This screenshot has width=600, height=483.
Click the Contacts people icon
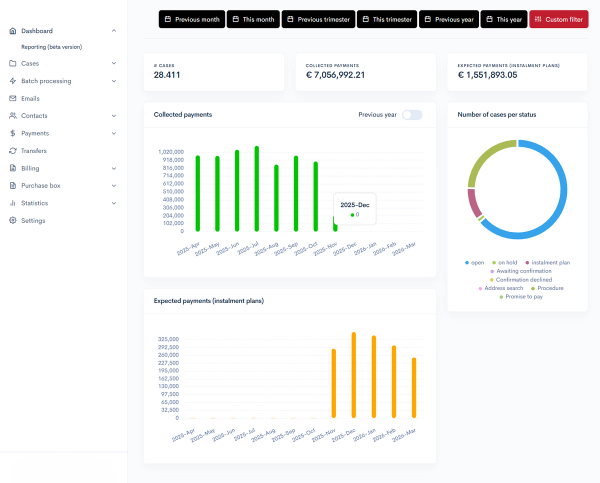[13, 116]
